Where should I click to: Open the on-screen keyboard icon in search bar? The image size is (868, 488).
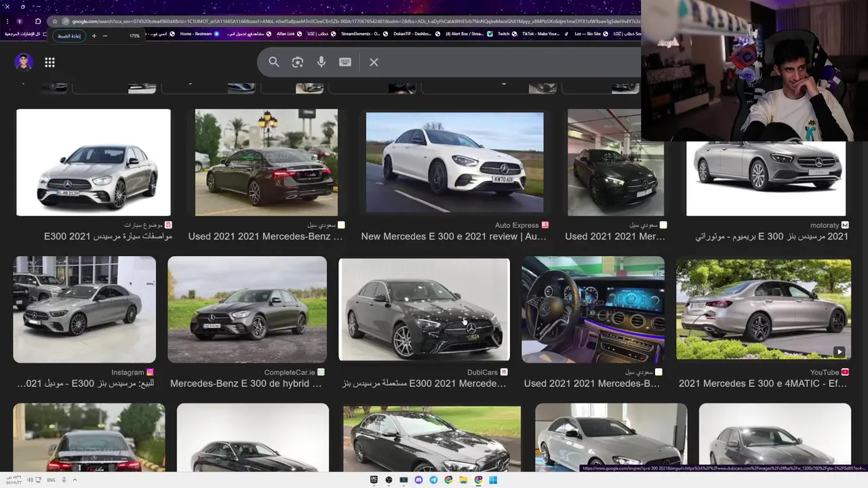[x=345, y=62]
